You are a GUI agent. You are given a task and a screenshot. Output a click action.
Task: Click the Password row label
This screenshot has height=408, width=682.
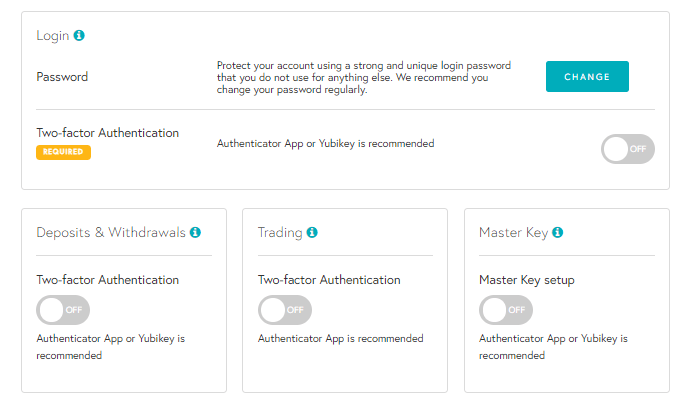[62, 77]
